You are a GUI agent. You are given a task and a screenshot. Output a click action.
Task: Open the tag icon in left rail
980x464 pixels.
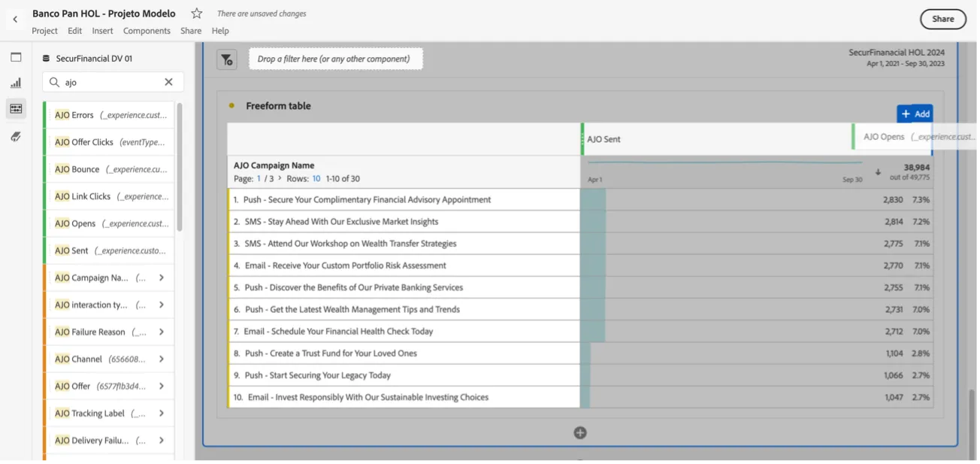pos(16,136)
